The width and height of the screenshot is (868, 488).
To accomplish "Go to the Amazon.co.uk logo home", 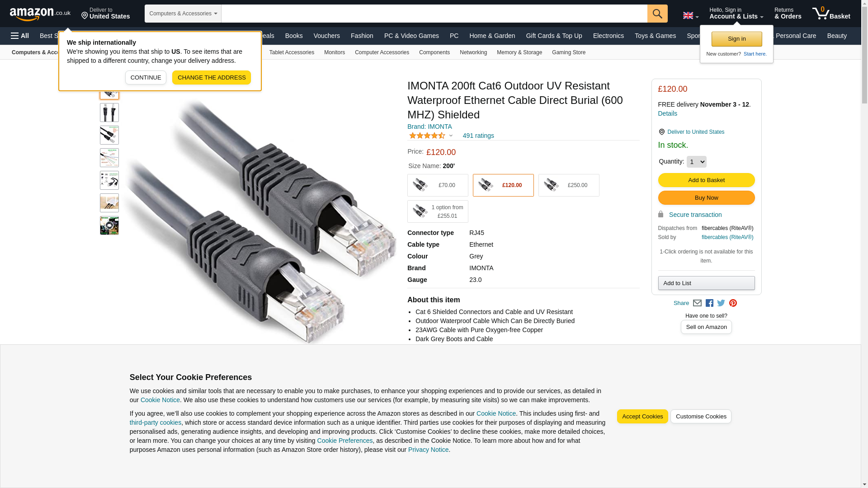I will 40,14.
